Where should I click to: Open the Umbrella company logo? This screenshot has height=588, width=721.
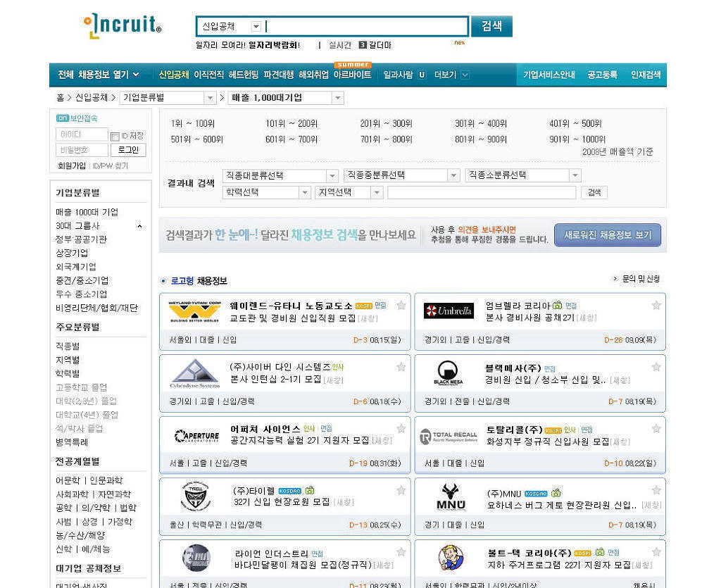click(449, 311)
